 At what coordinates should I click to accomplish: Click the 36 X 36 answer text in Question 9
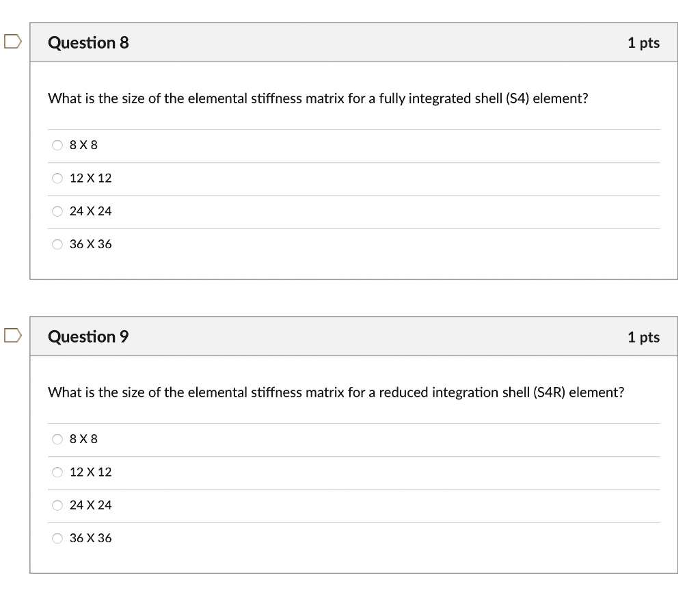tap(90, 538)
